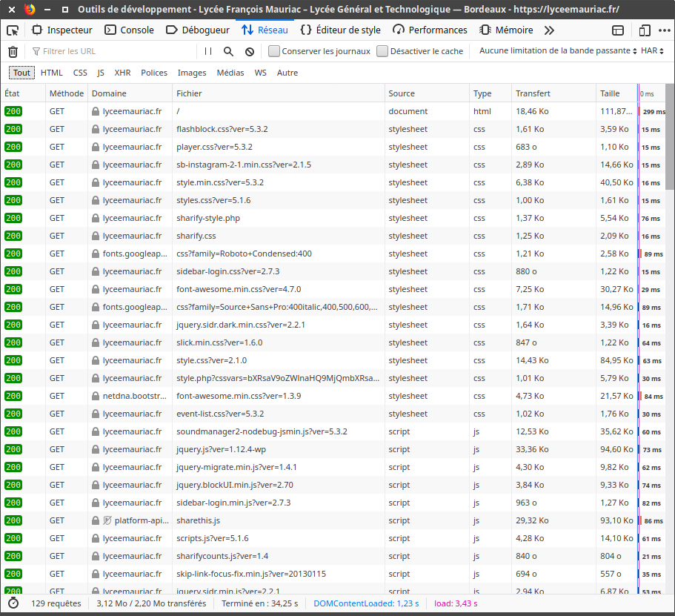The height and width of the screenshot is (616, 675).
Task: Open the network search magnifier
Action: click(229, 52)
